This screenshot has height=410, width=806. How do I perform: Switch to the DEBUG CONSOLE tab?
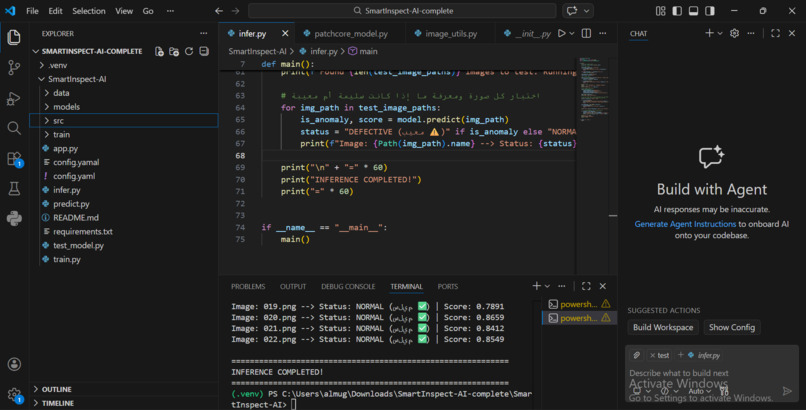[x=348, y=287]
